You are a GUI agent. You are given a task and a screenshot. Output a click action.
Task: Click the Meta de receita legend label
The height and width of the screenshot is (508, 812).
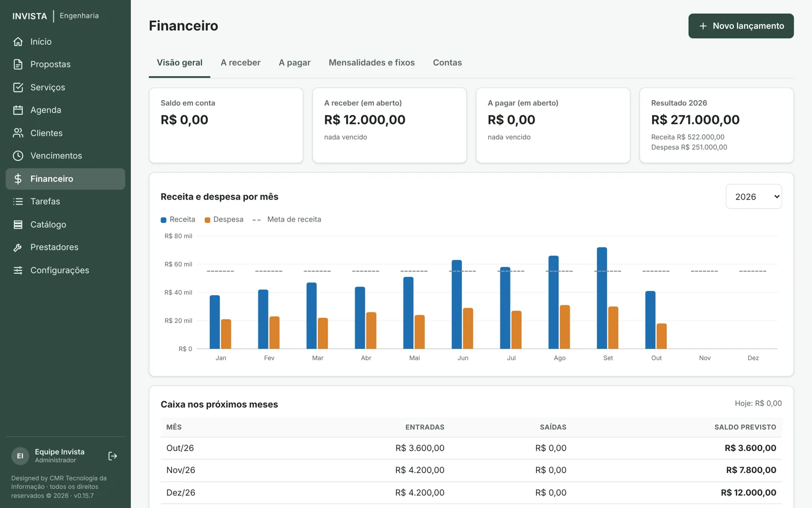pos(294,219)
